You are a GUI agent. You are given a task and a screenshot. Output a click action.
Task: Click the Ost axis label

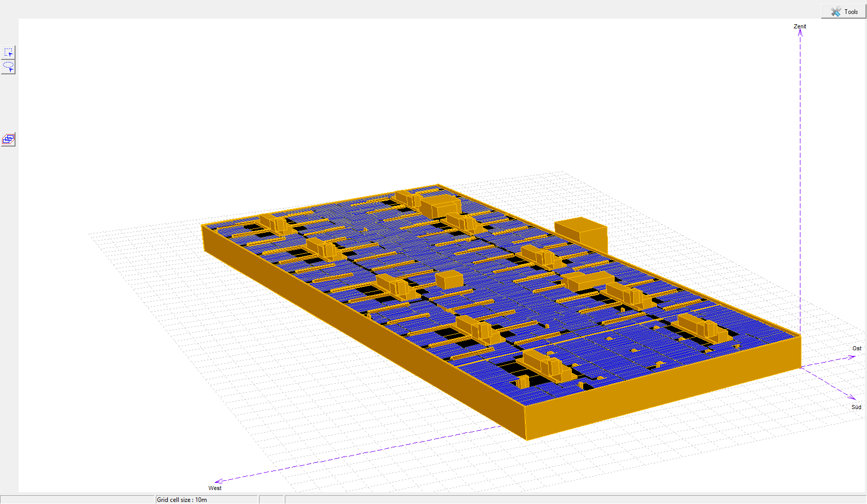[x=857, y=348]
